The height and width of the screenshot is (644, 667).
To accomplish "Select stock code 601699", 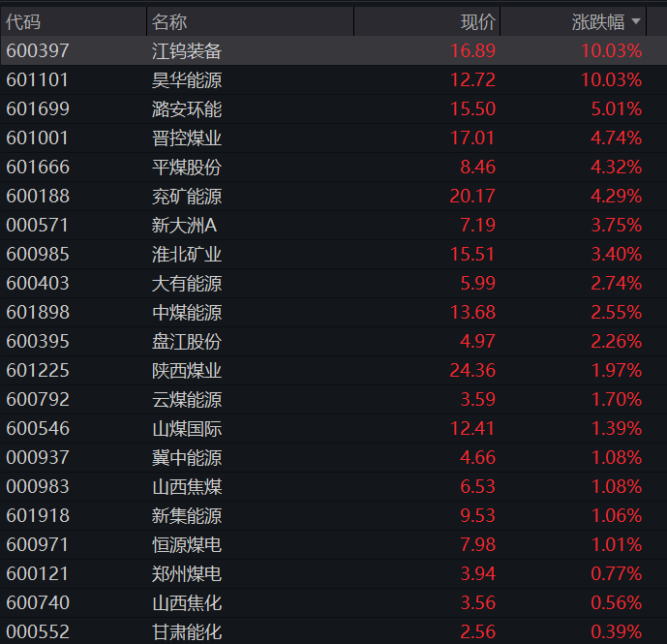I will point(38,109).
